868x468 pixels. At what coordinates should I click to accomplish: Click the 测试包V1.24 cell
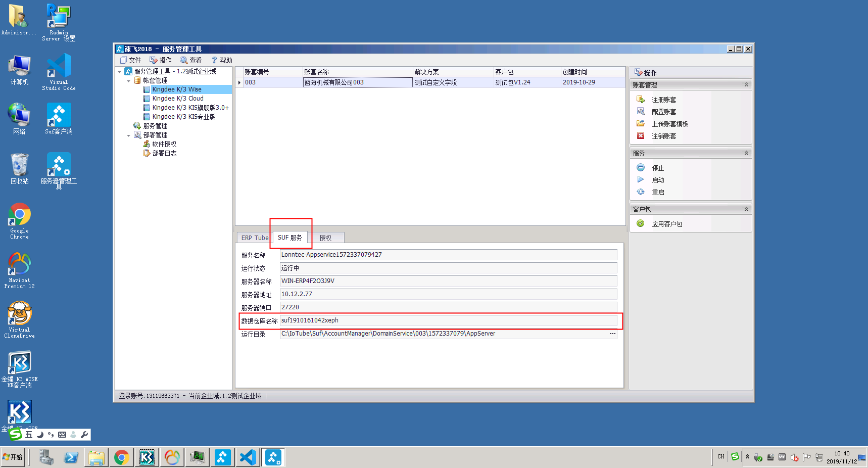(x=527, y=82)
